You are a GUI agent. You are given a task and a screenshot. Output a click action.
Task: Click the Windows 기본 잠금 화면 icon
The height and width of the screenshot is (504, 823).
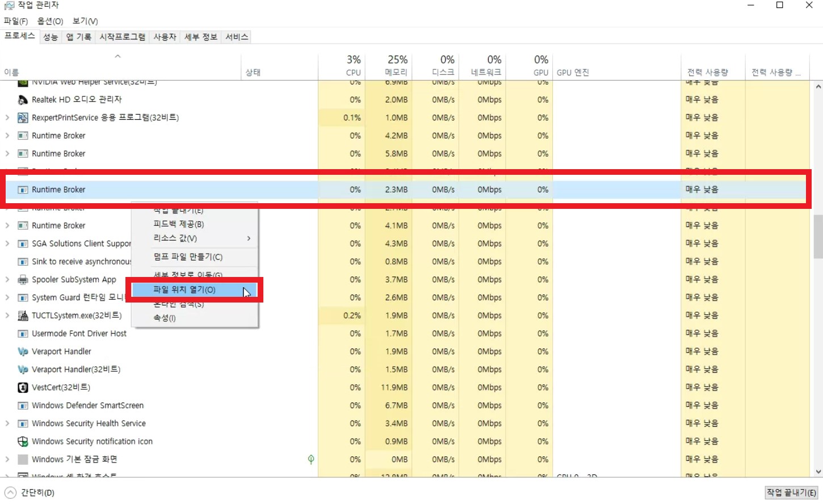[23, 459]
